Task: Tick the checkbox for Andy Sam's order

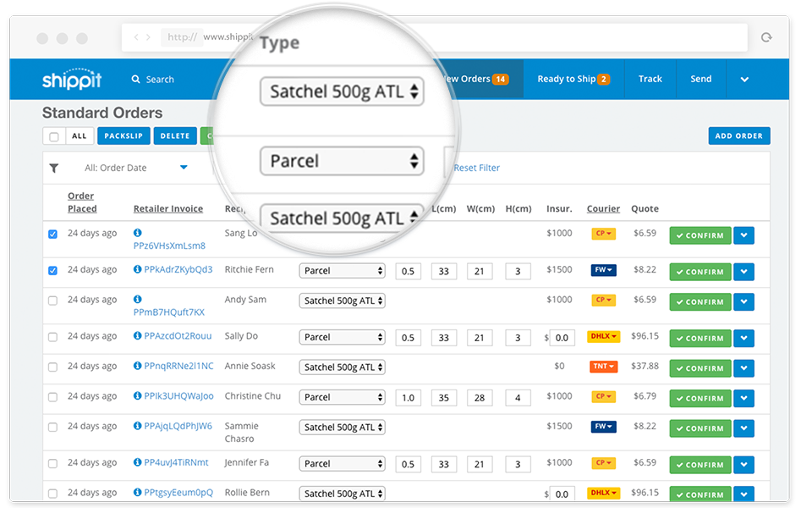Action: coord(53,301)
